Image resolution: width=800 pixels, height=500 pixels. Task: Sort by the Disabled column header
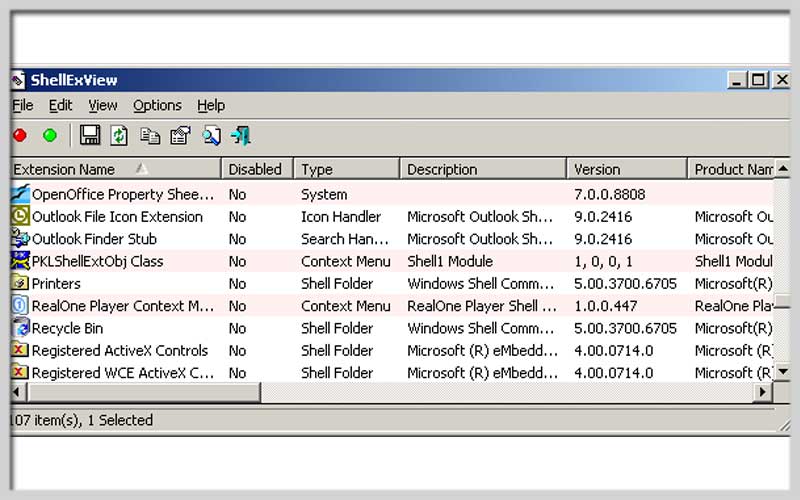pos(258,169)
